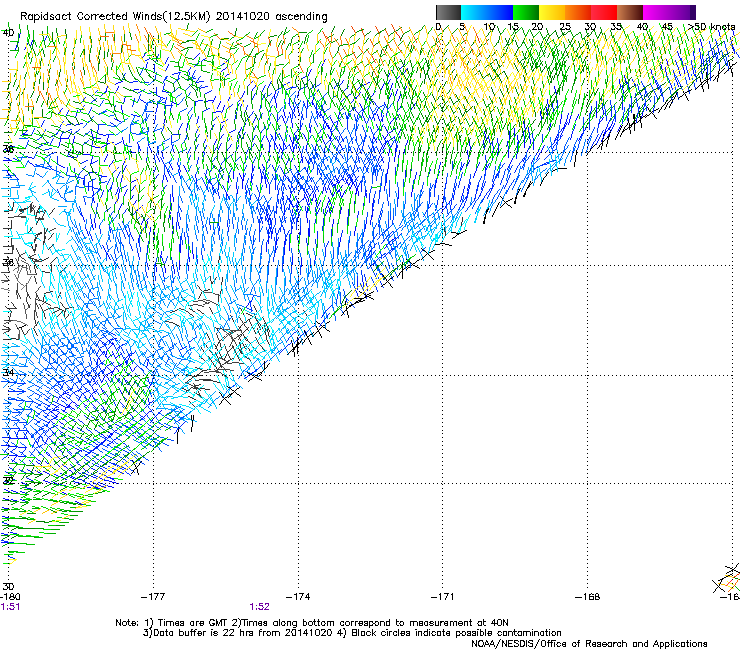Click the 'NOAA/NESDIS/Office of Research and Applications' credit
This screenshot has width=740, height=650.
coord(589,644)
